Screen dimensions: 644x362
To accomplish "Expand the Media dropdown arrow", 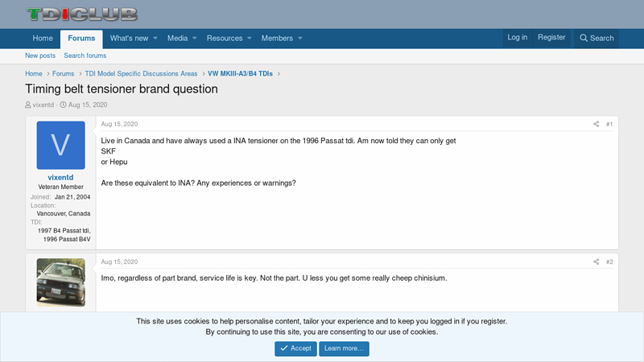I will coord(195,38).
